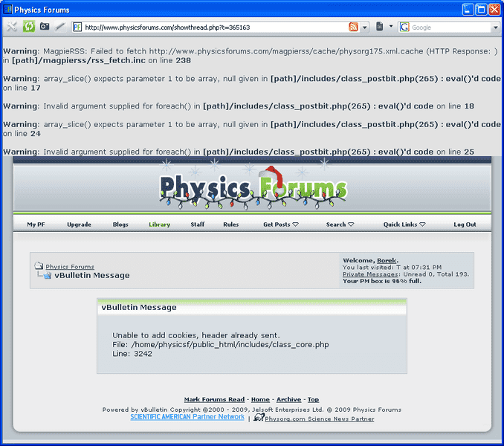Click the green reload page icon
This screenshot has width=504, height=446.
coord(28,26)
